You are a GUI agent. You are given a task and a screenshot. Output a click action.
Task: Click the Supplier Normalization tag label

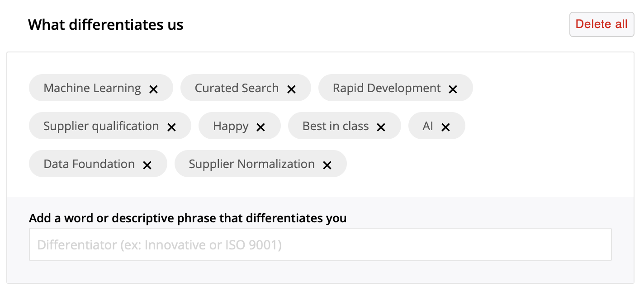251,164
